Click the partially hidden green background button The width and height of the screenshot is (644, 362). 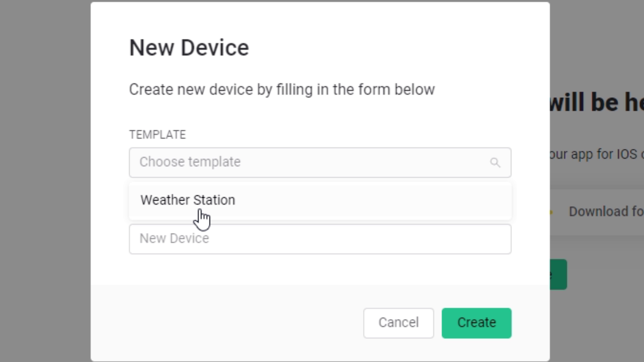point(559,275)
